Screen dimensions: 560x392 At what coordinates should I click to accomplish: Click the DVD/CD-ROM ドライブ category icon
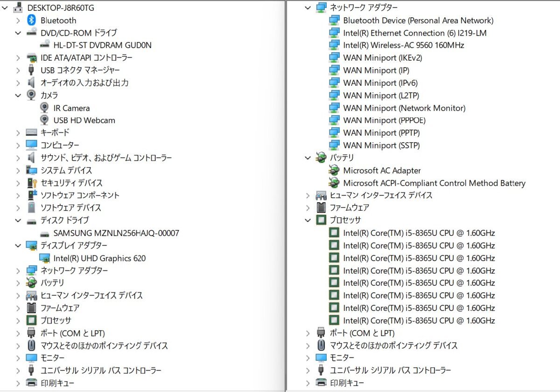pyautogui.click(x=31, y=33)
